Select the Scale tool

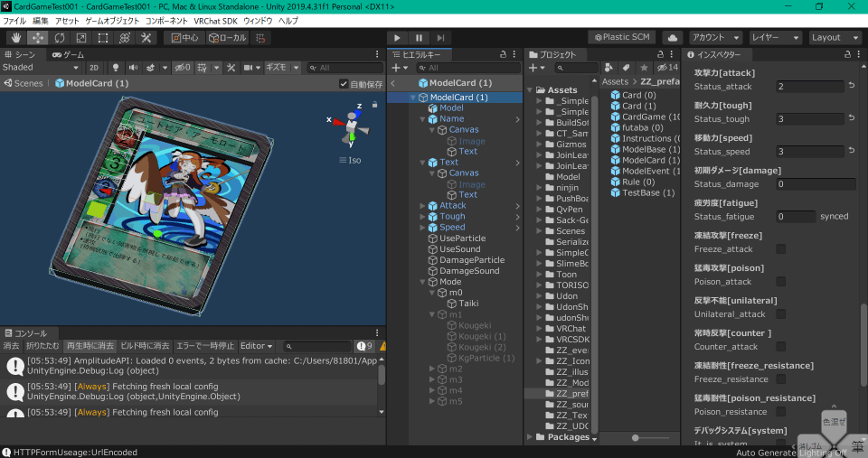[x=81, y=38]
